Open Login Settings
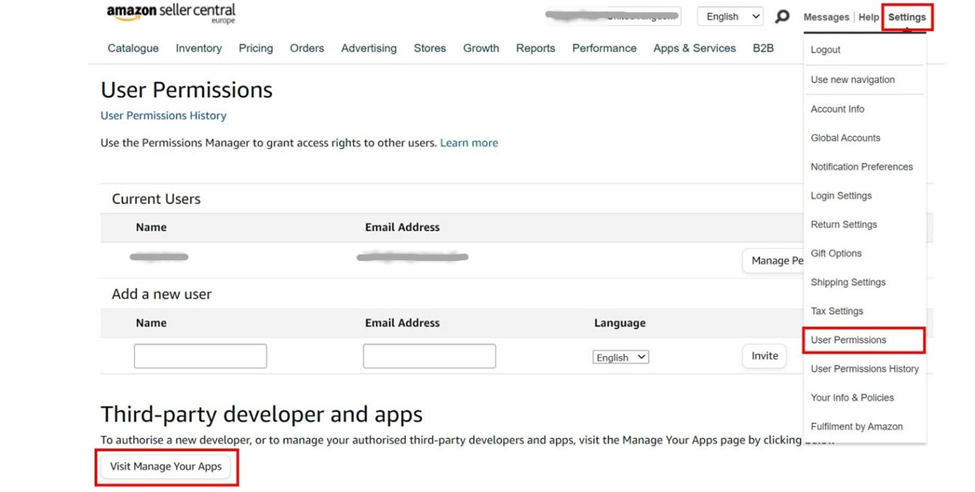The image size is (975, 492). (841, 195)
